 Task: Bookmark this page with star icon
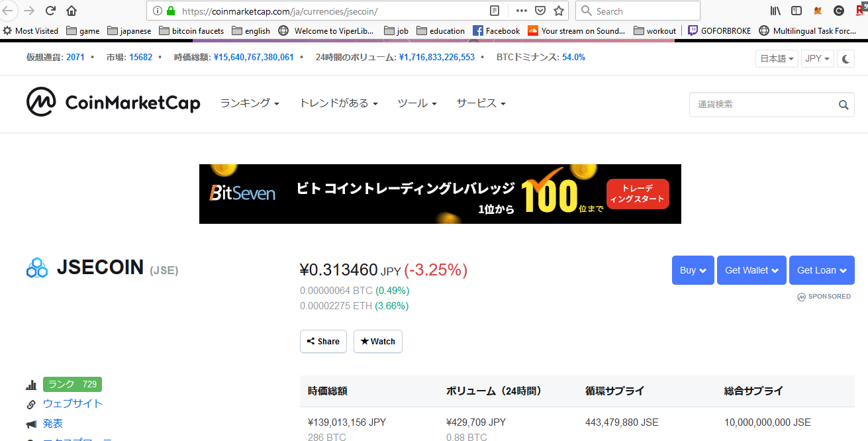pos(559,11)
